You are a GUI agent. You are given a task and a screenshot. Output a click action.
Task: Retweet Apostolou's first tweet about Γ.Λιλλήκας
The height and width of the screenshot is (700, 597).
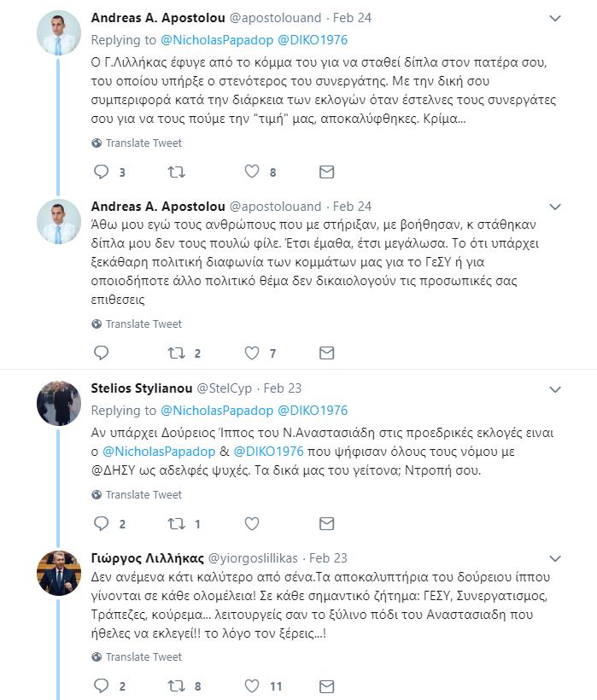177,172
